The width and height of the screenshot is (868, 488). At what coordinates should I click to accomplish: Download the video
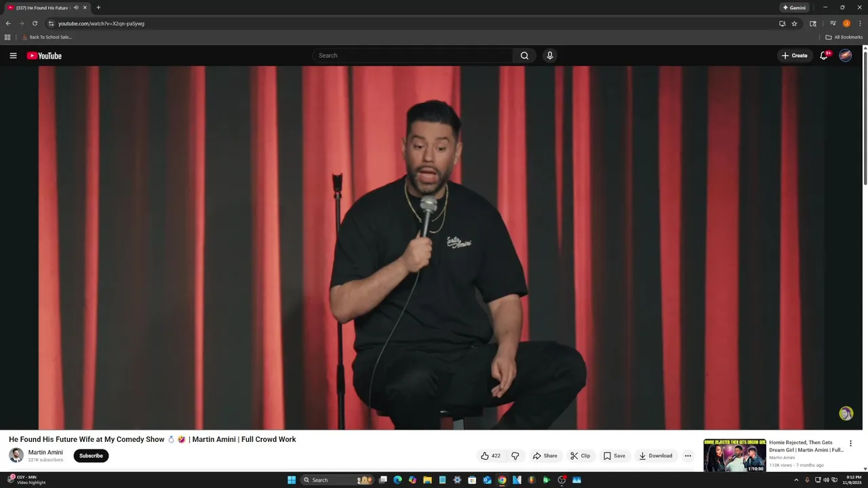656,455
